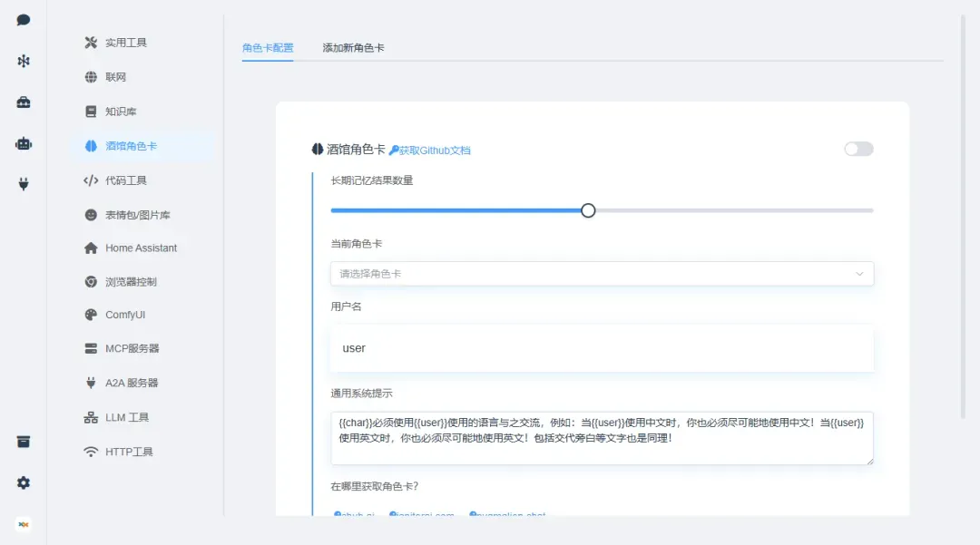The image size is (980, 545).
Task: Click the 通用系统提示 text area
Action: [601, 438]
